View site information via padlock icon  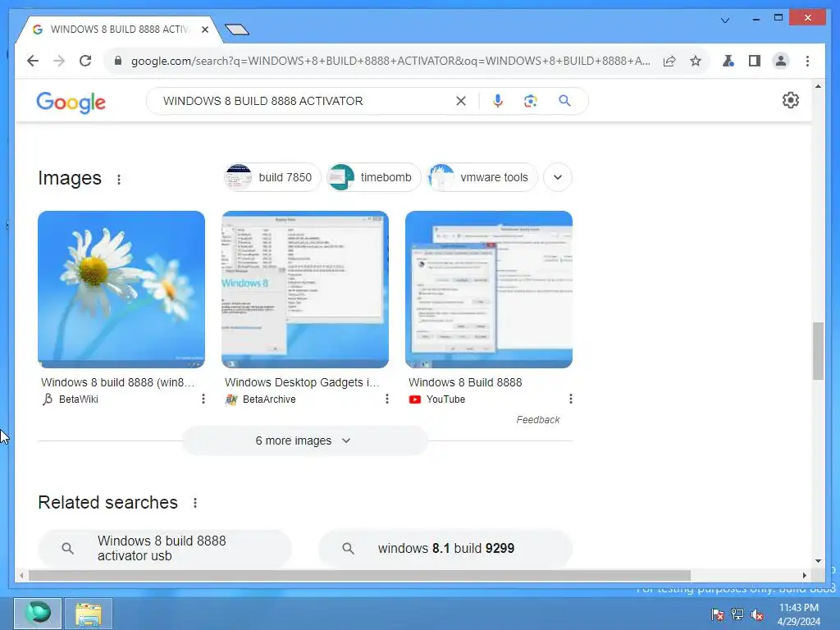click(118, 61)
